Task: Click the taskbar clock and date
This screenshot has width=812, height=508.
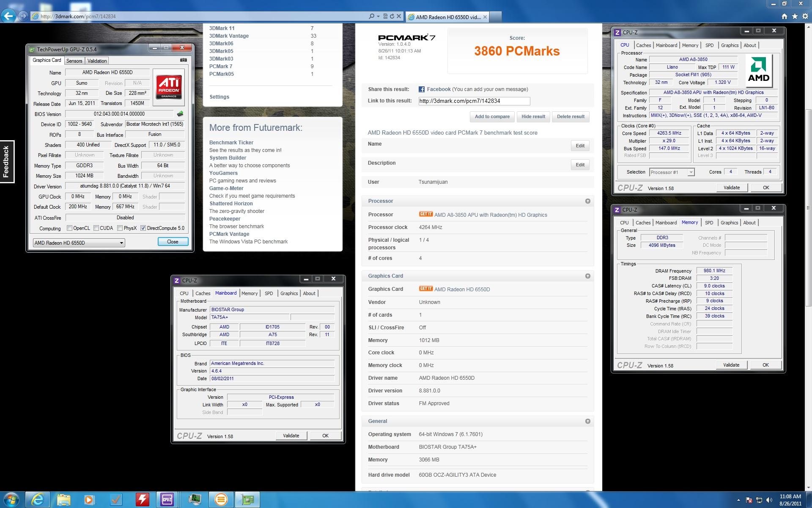Action: click(790, 500)
